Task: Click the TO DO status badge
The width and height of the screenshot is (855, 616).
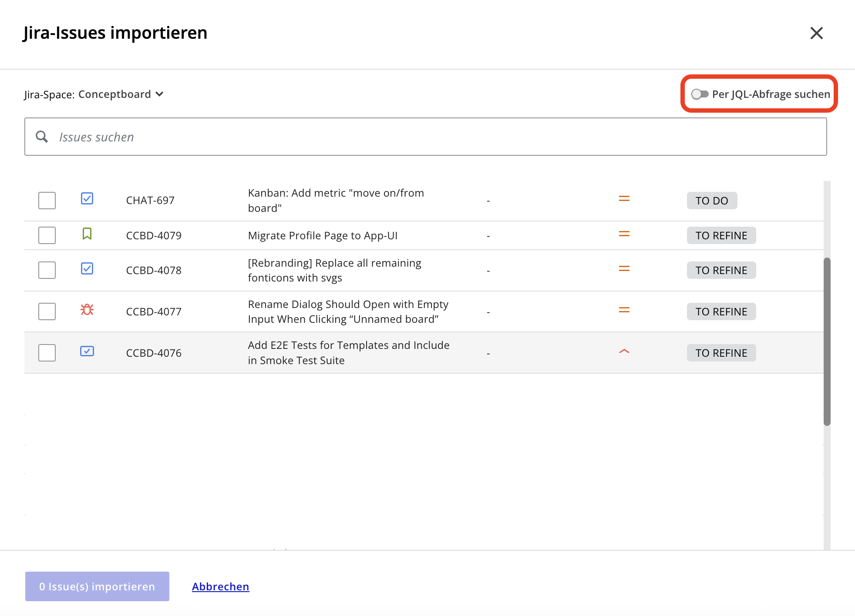Action: pos(712,201)
